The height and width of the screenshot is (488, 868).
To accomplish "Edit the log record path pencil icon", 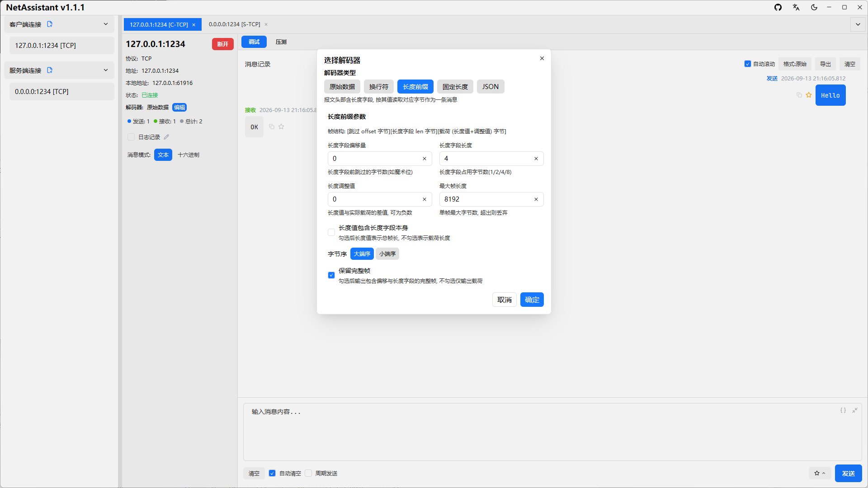I will 166,137.
